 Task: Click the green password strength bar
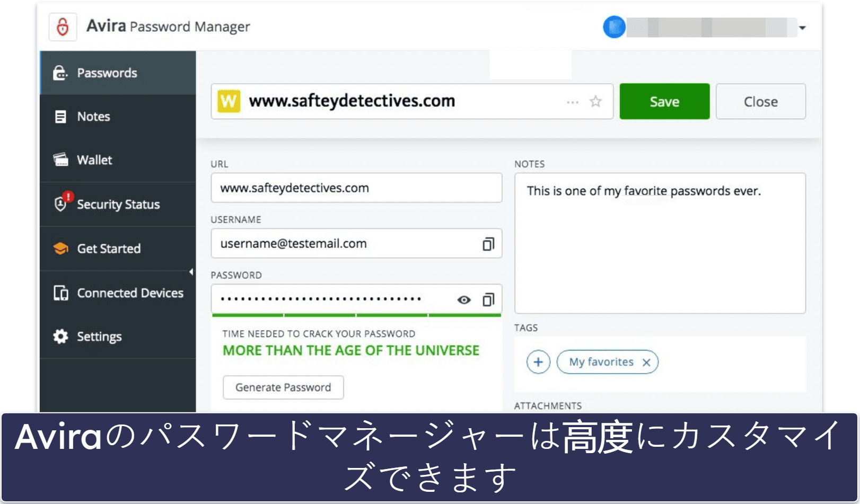click(356, 315)
